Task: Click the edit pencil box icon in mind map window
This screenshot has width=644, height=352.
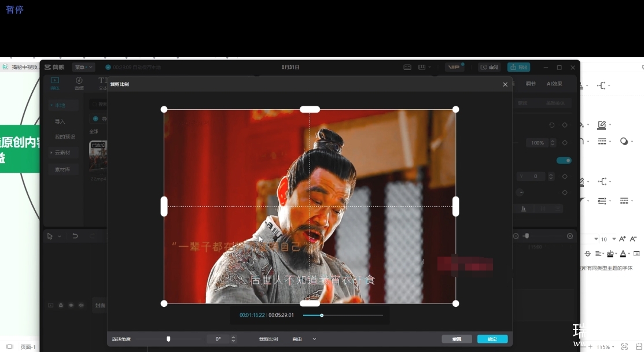Action: pyautogui.click(x=602, y=125)
